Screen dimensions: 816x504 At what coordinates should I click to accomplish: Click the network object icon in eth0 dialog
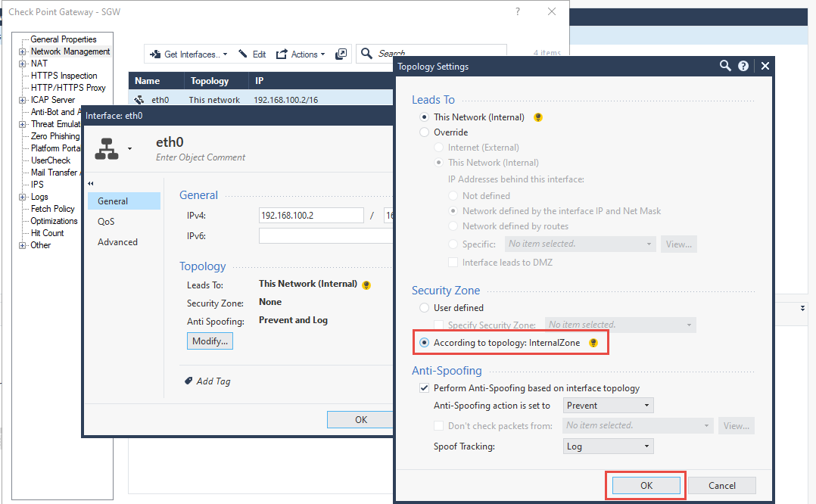(107, 149)
